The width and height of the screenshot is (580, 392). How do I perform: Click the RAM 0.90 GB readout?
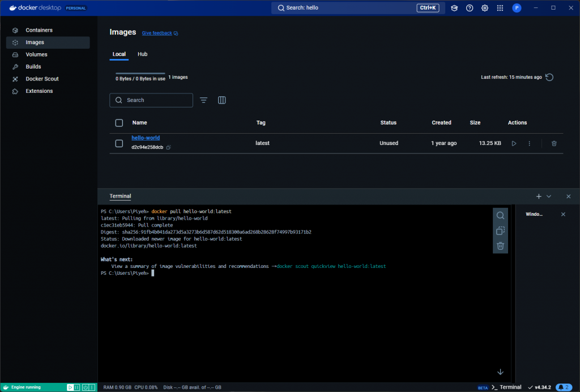(117, 387)
